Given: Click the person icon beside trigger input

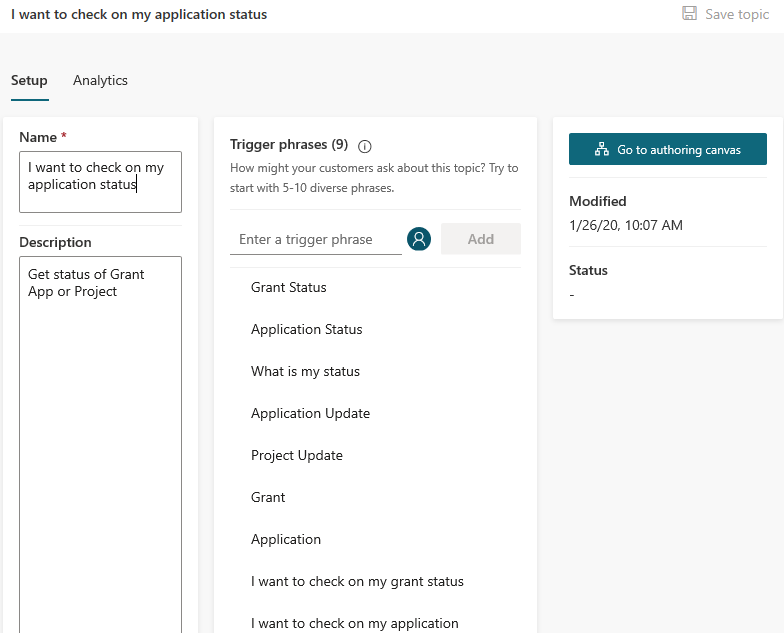Looking at the screenshot, I should [x=419, y=239].
